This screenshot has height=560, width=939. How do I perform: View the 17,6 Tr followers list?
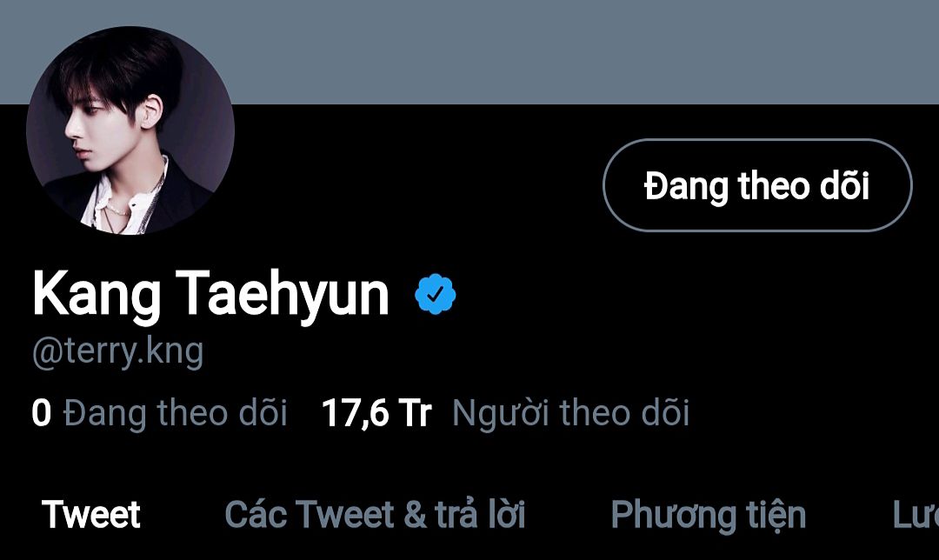coord(505,413)
